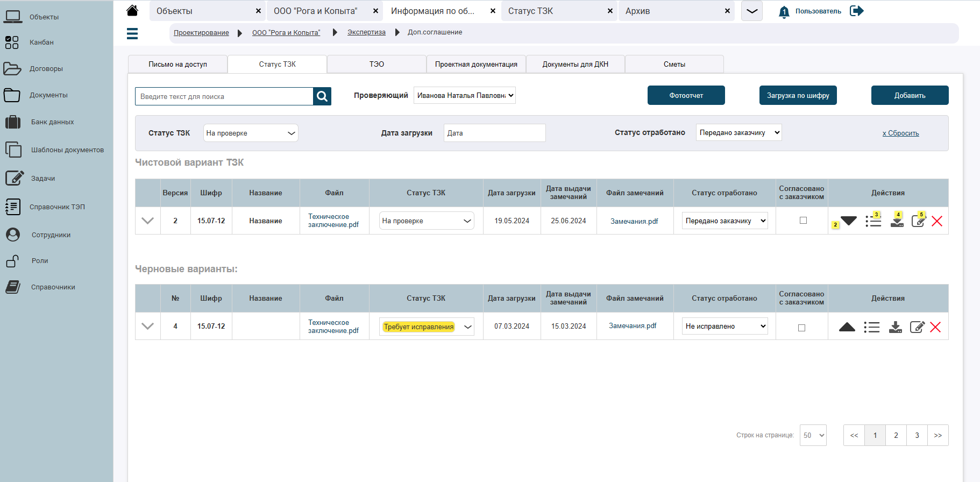Open version 2 Замечания.pdf file link
Image resolution: width=980 pixels, height=482 pixels.
(x=634, y=221)
